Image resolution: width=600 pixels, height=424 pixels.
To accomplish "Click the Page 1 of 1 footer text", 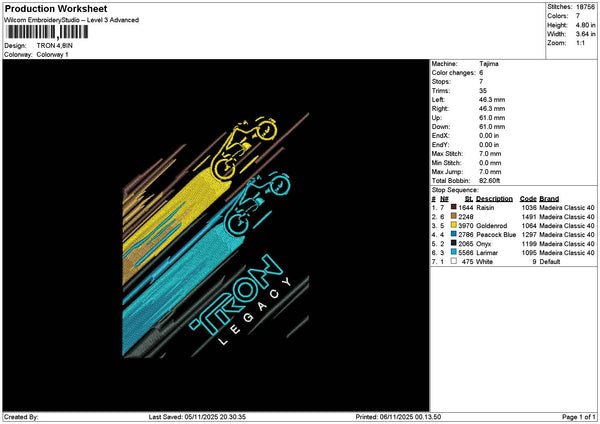I will tap(579, 417).
